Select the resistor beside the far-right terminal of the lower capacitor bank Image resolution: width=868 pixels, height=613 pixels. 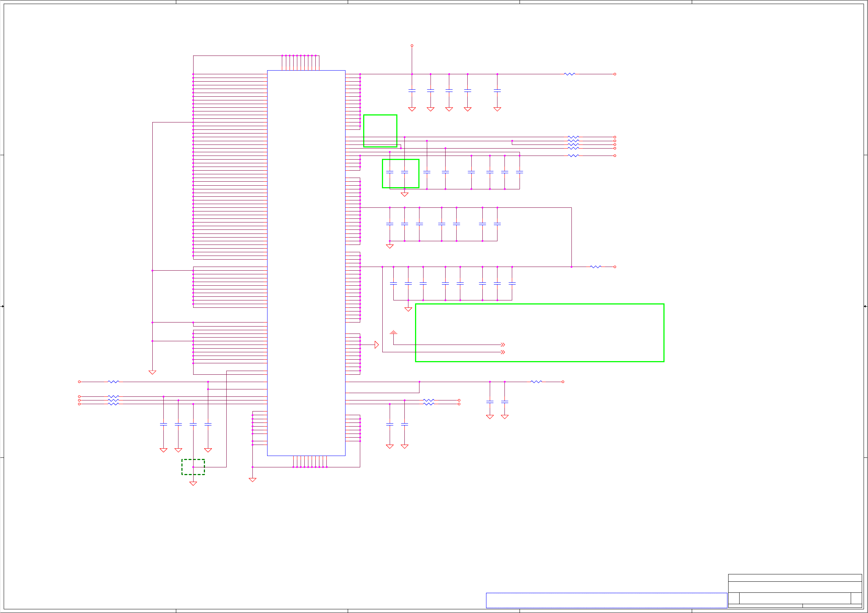(595, 267)
